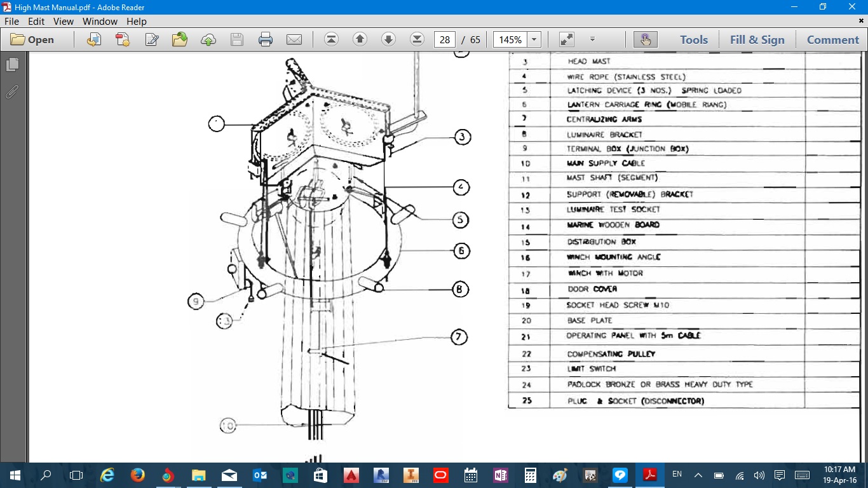The width and height of the screenshot is (868, 488).
Task: Click the Windows Start button
Action: click(15, 475)
